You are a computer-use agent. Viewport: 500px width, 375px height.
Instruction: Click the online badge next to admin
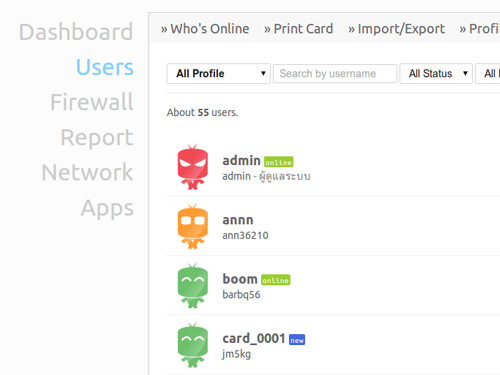point(279,162)
